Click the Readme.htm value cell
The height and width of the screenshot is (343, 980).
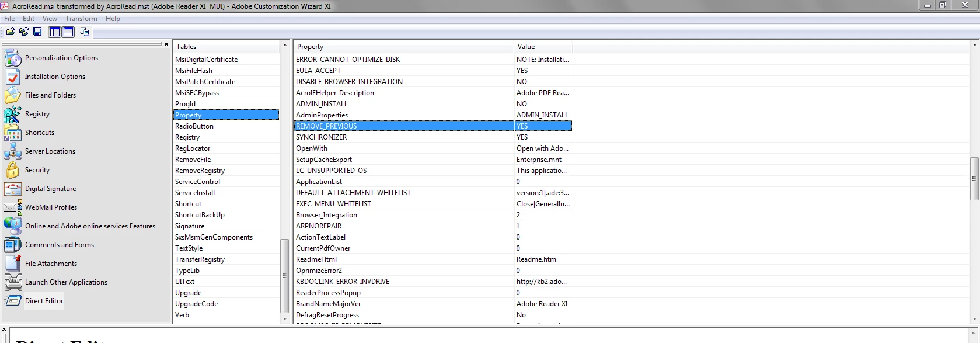pyautogui.click(x=543, y=259)
